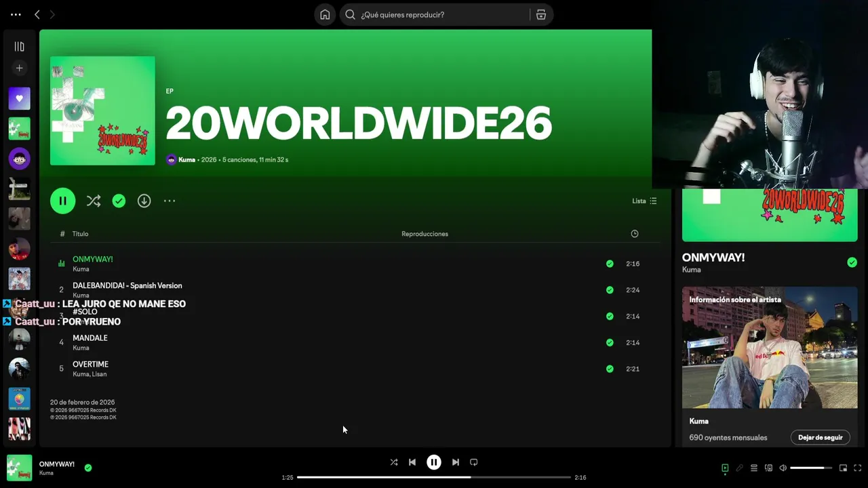Viewport: 868px width, 488px height.
Task: Sort by the Título column header
Action: point(81,234)
